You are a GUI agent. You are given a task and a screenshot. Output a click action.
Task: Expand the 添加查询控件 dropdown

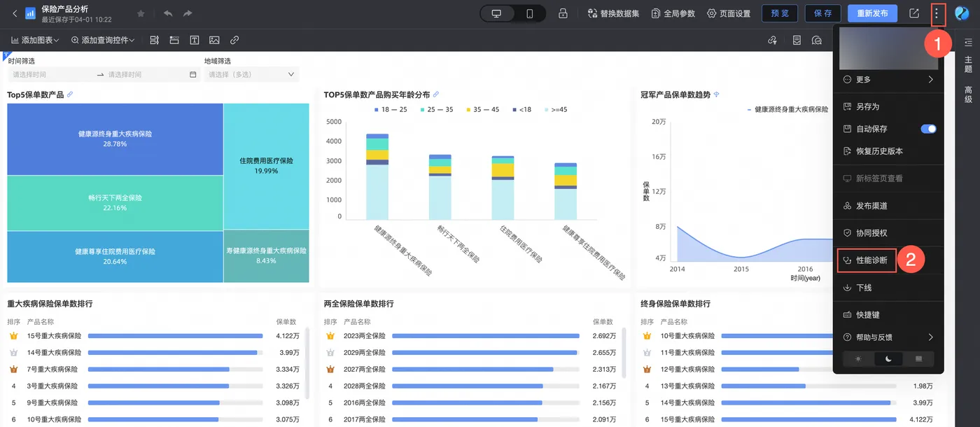click(103, 40)
